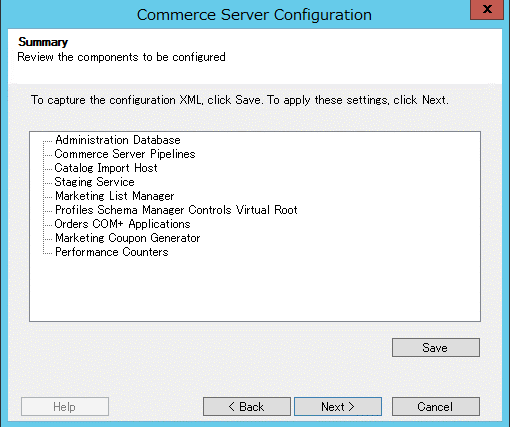The image size is (510, 427).
Task: Click the disabled Help button
Action: pos(65,407)
